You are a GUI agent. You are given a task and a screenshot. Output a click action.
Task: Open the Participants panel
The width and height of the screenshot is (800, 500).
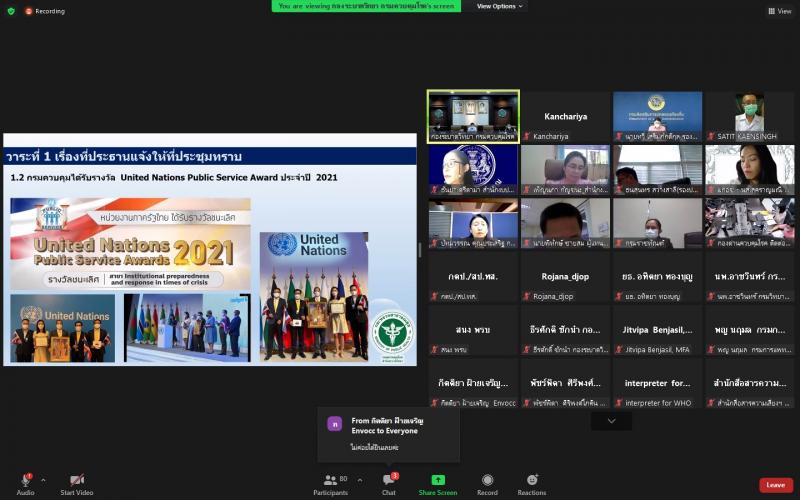point(331,484)
